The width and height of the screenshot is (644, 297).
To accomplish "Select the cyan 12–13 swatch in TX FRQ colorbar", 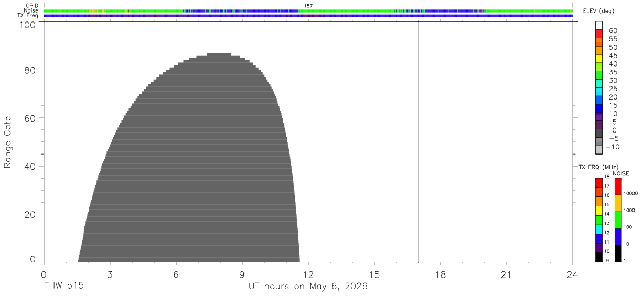I will (x=599, y=229).
